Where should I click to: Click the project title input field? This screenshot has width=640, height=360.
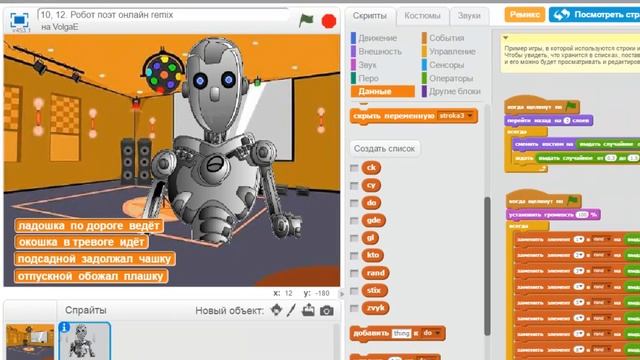pyautogui.click(x=163, y=15)
